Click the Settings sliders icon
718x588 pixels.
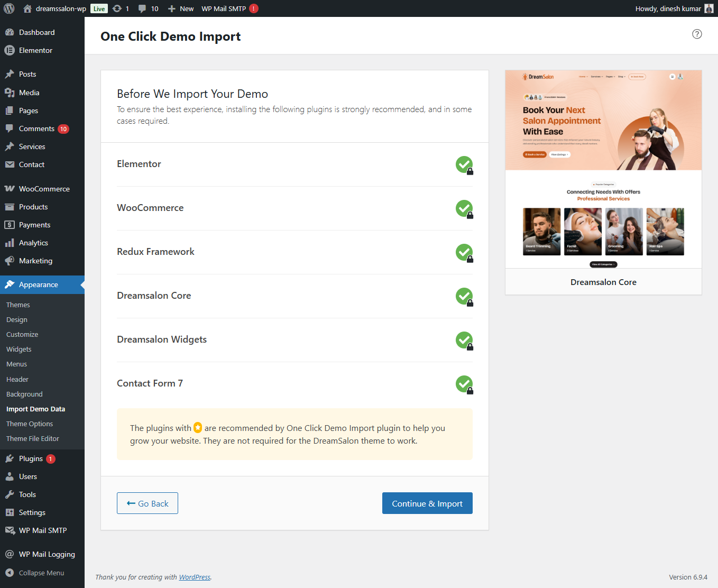10,512
